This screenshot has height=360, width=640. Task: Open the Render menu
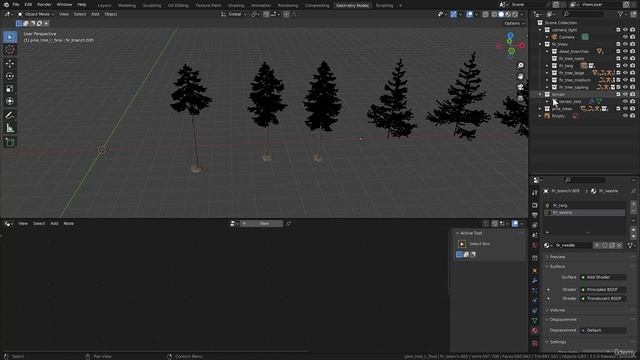[44, 4]
